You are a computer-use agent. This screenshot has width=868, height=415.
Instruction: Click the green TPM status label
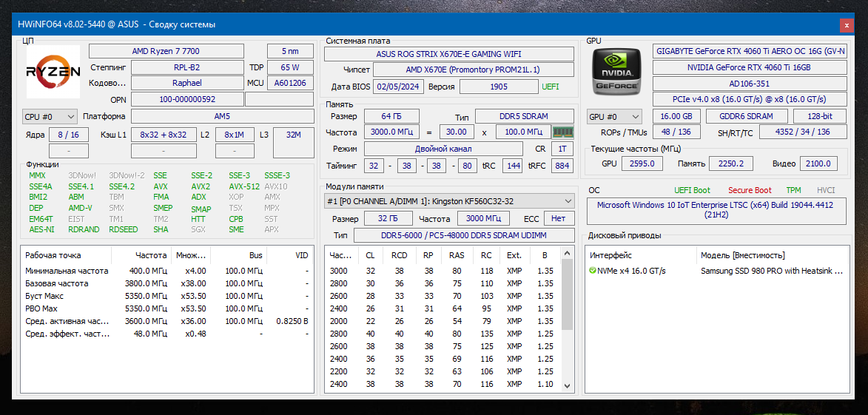pyautogui.click(x=793, y=190)
